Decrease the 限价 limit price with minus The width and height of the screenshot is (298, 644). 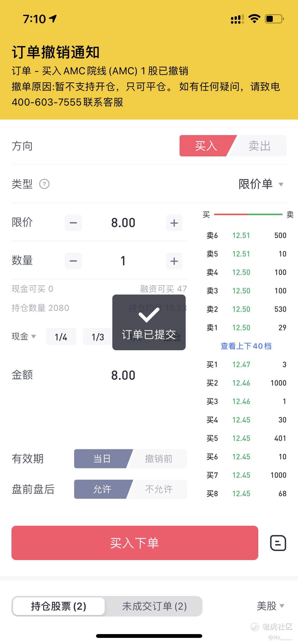[x=73, y=223]
